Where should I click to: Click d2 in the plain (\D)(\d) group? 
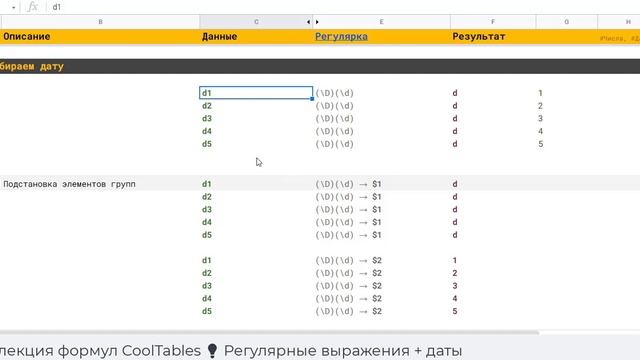click(x=207, y=106)
